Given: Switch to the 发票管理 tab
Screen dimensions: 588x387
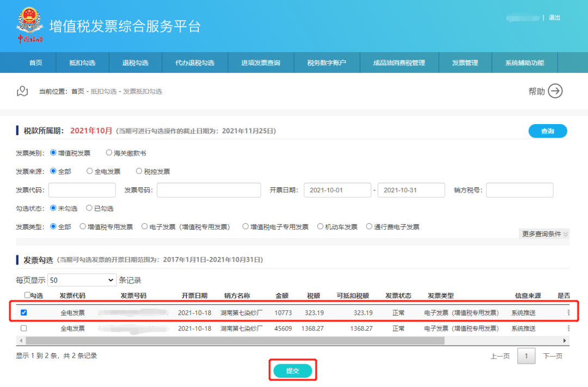Looking at the screenshot, I should (464, 63).
